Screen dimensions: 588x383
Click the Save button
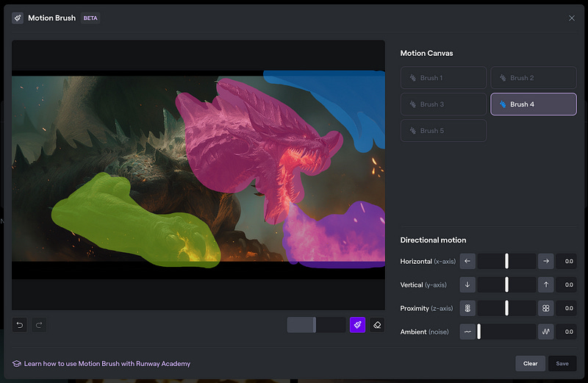tap(562, 363)
